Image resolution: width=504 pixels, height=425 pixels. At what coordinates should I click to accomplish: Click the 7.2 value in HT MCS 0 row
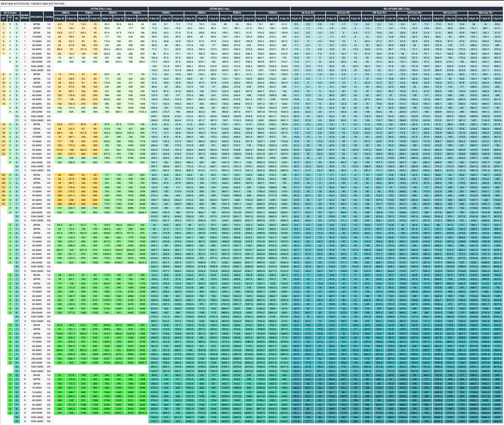pos(71,24)
